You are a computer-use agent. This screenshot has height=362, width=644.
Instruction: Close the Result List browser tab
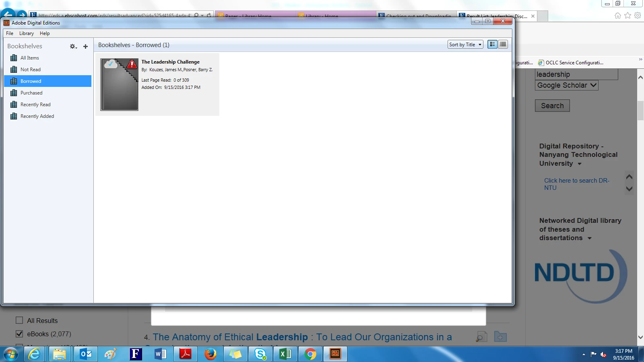[533, 16]
